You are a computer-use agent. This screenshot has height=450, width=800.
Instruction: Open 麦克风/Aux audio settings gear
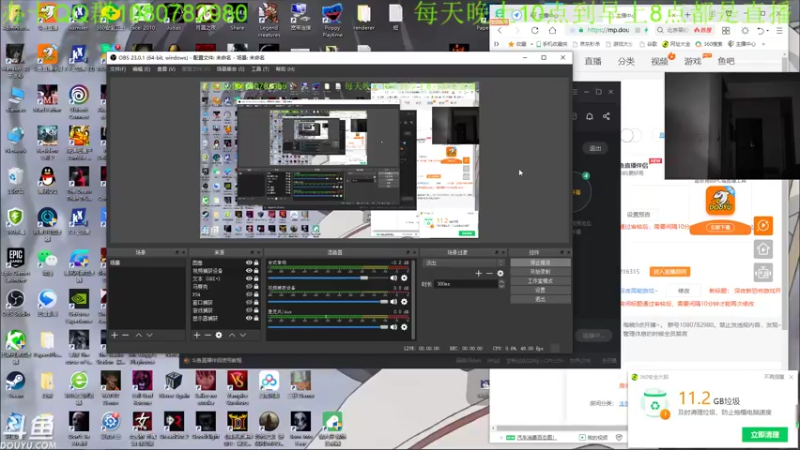(404, 327)
